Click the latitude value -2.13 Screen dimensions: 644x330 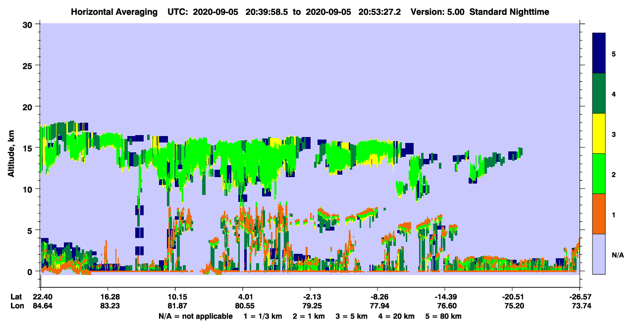point(310,297)
